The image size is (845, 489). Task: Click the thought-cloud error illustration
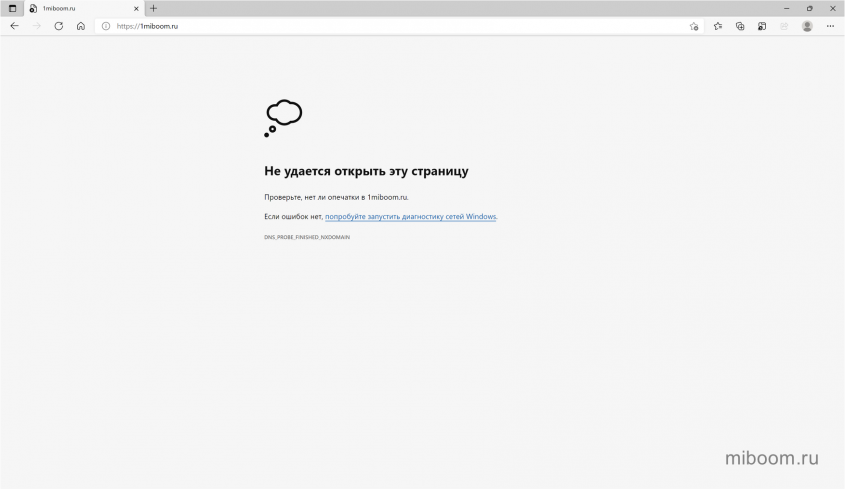pyautogui.click(x=283, y=117)
